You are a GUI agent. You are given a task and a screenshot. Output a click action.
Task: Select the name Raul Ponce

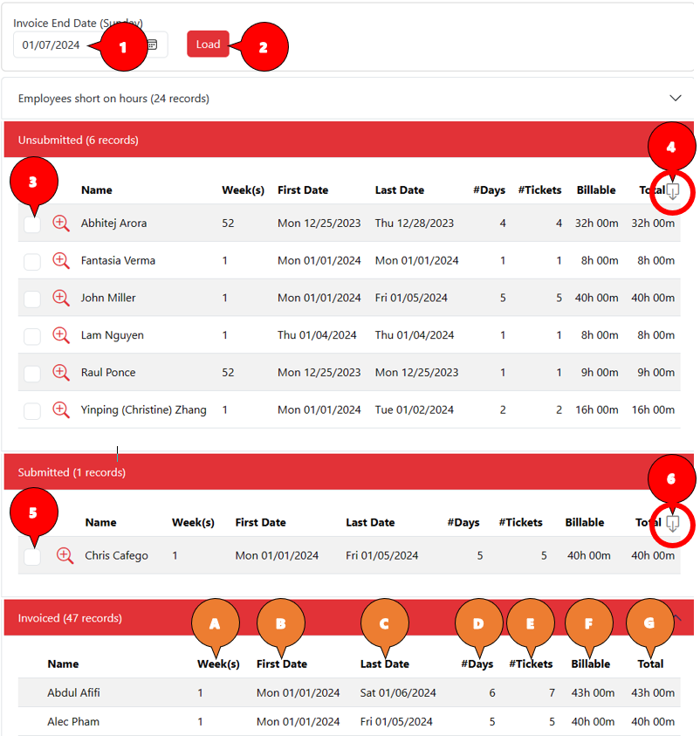(108, 373)
